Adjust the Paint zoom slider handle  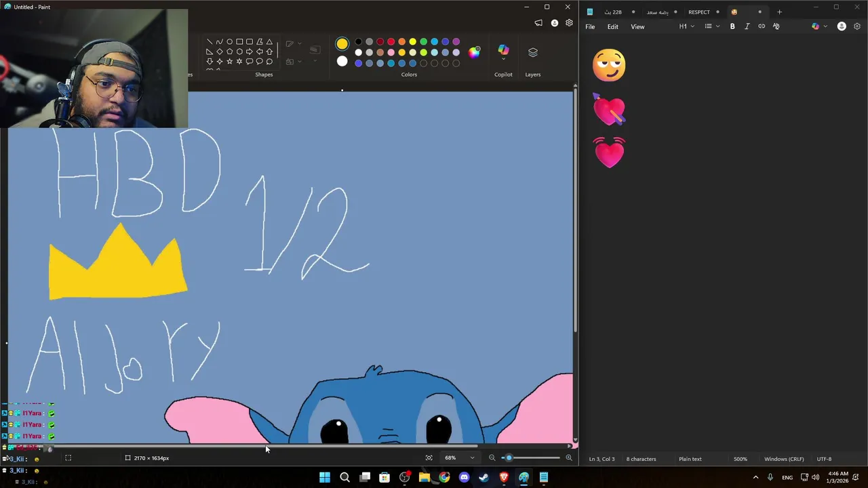click(509, 457)
